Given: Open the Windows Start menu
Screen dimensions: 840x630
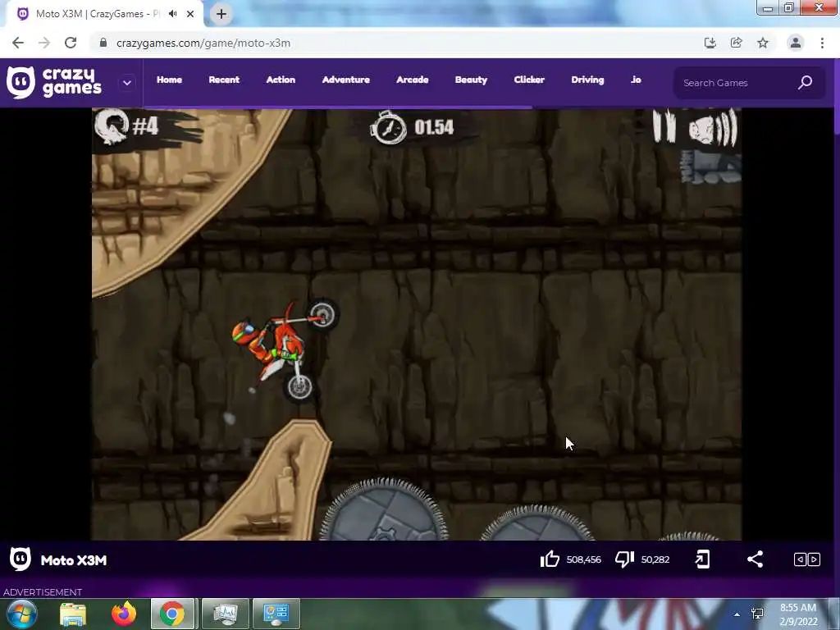Looking at the screenshot, I should click(x=21, y=614).
